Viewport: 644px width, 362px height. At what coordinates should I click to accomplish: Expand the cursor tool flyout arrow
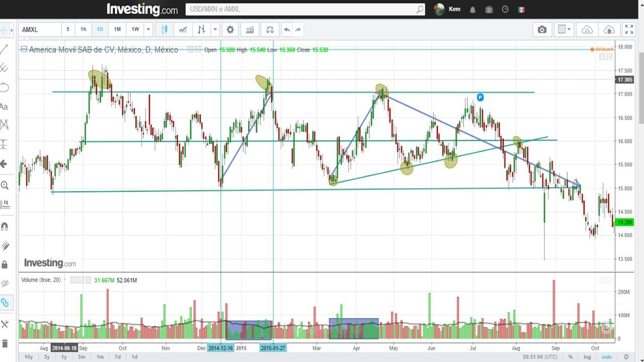tap(12, 30)
